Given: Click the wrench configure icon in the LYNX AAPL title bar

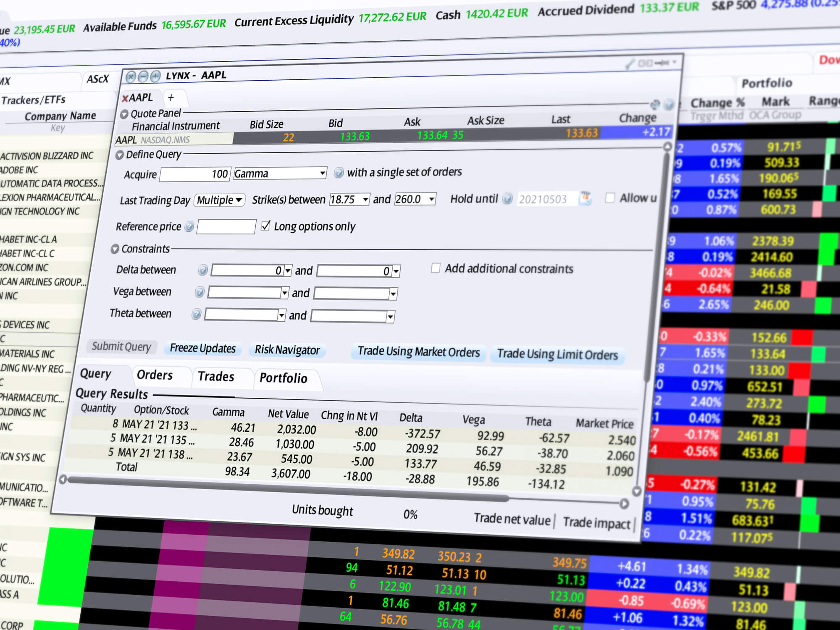Looking at the screenshot, I should (x=629, y=64).
